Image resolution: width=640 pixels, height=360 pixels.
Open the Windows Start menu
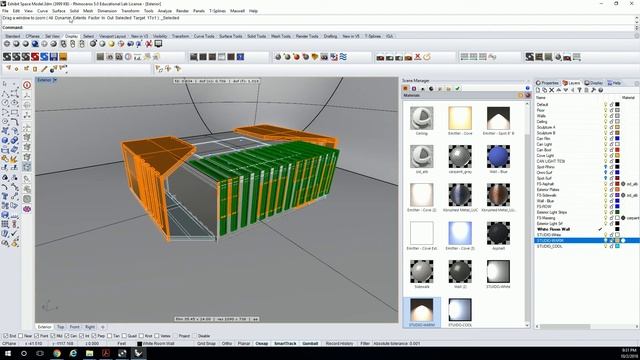click(x=8, y=353)
